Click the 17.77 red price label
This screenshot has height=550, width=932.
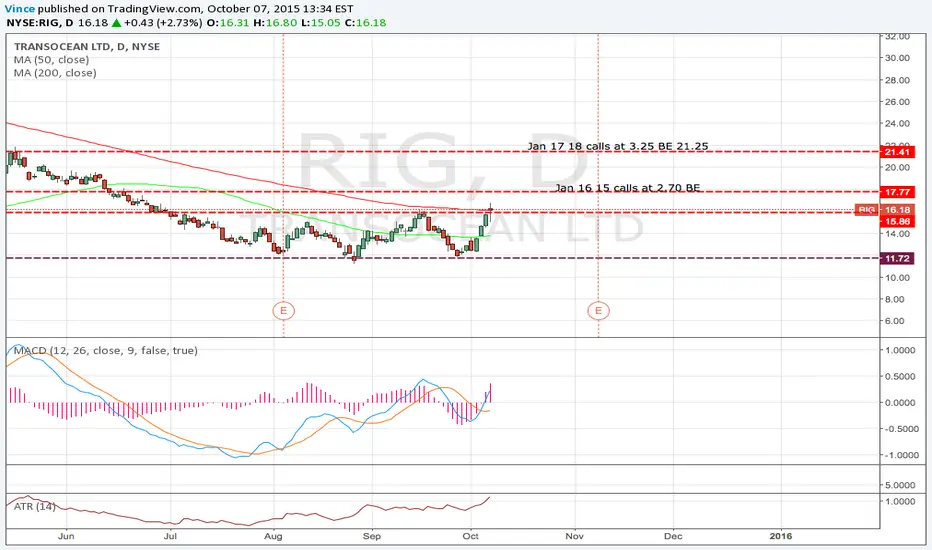tap(897, 192)
